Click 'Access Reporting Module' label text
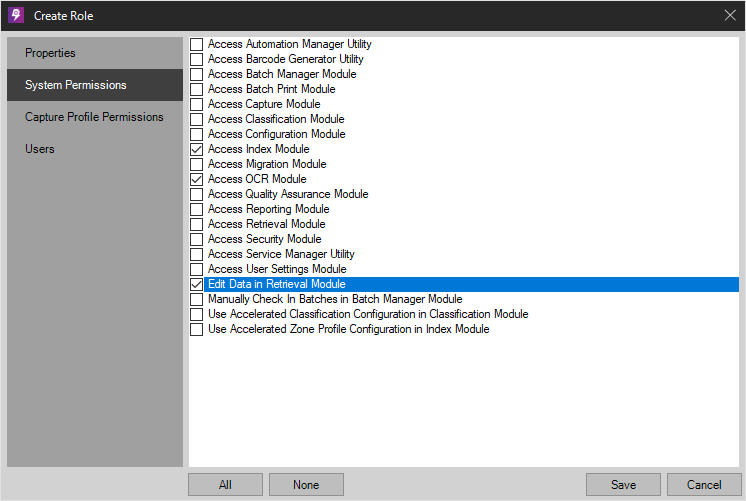746x501 pixels. (x=269, y=209)
